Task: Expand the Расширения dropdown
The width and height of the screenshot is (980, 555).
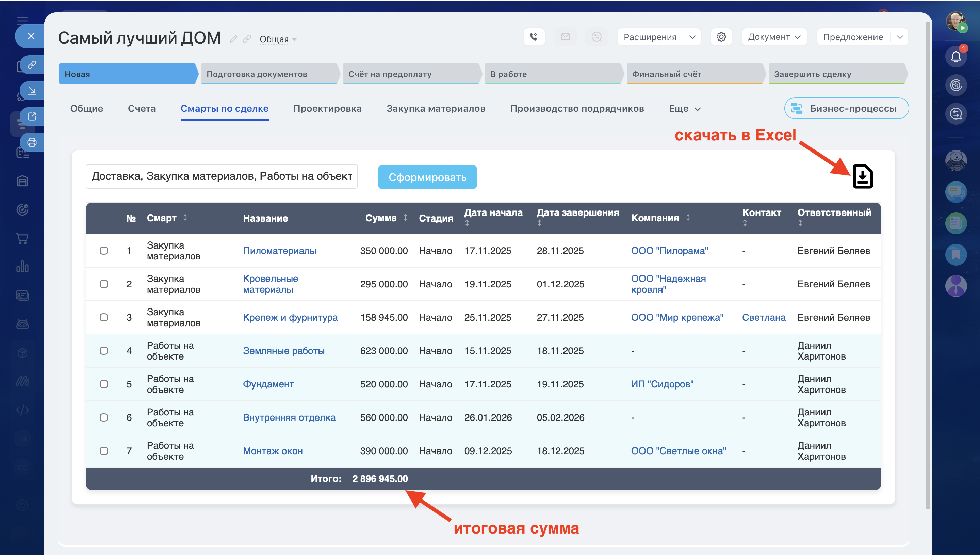Action: click(692, 37)
